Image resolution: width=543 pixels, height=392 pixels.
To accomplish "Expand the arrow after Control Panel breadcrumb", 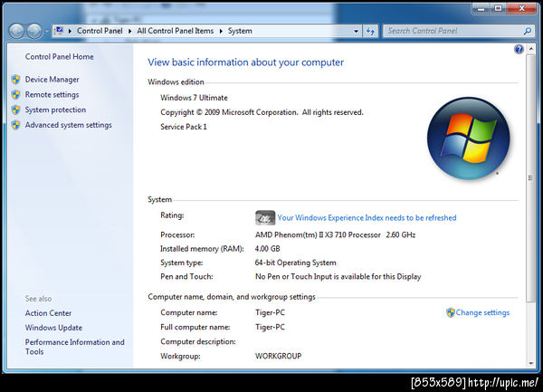I will 129,31.
